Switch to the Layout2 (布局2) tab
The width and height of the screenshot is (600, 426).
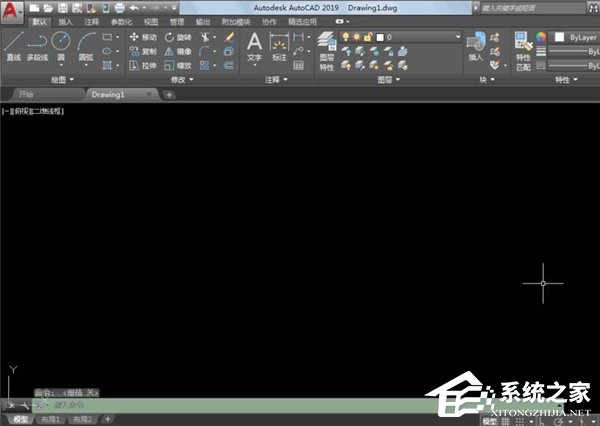coord(83,419)
